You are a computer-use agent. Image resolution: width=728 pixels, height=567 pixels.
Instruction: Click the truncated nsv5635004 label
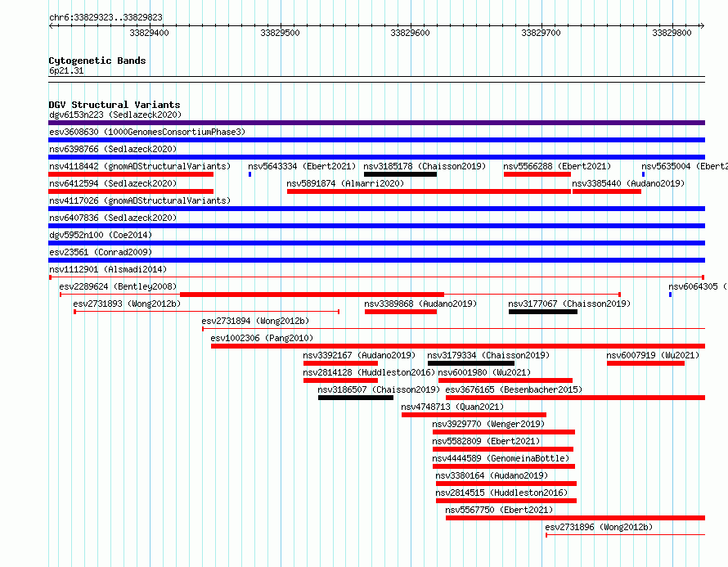[x=685, y=166]
